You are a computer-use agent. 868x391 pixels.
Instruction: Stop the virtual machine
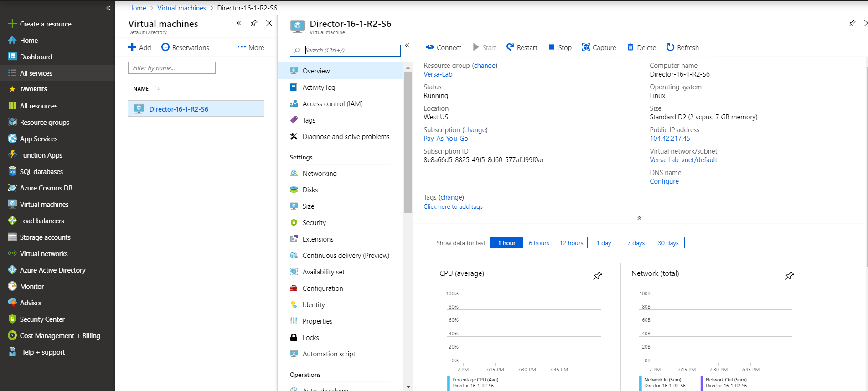point(560,47)
